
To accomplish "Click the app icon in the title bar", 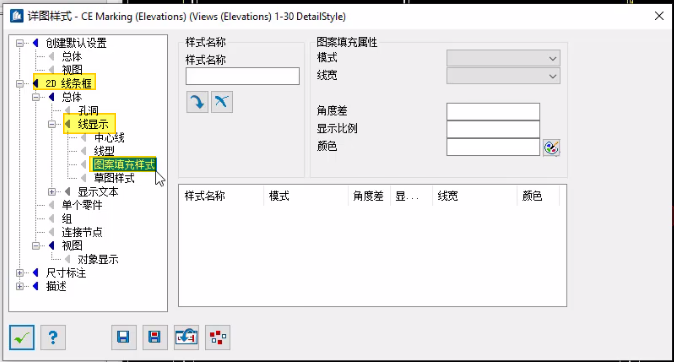I will point(16,16).
